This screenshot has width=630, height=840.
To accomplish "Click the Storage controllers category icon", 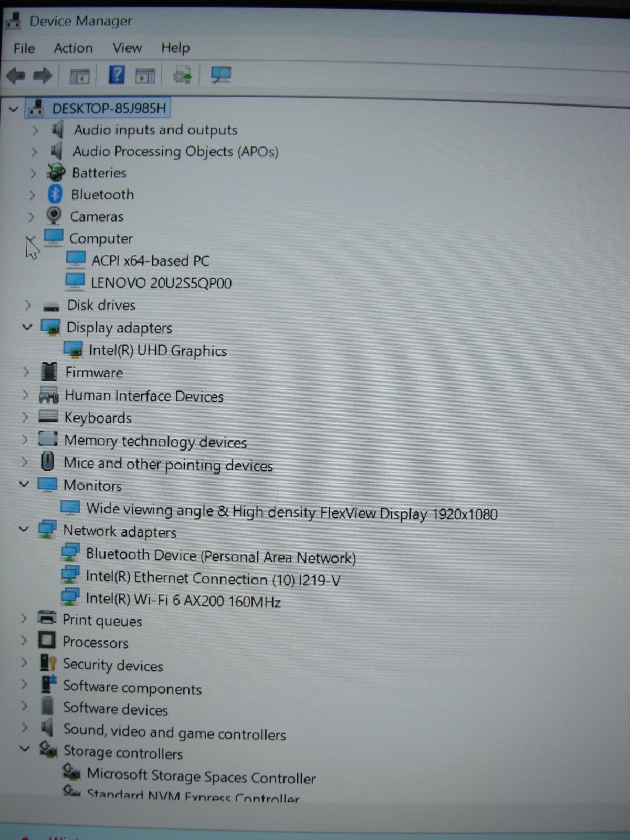I will tap(48, 750).
